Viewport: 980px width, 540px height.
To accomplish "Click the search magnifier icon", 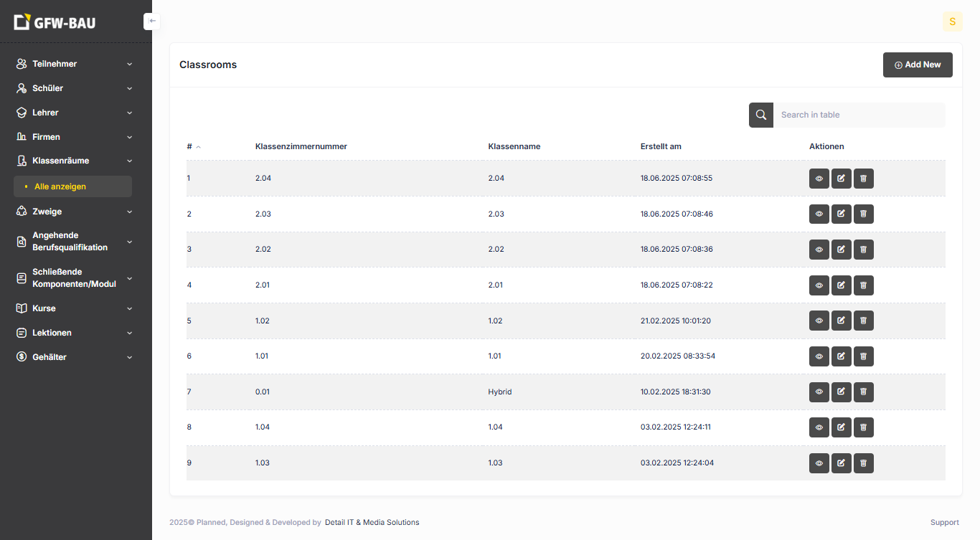I will pos(761,115).
